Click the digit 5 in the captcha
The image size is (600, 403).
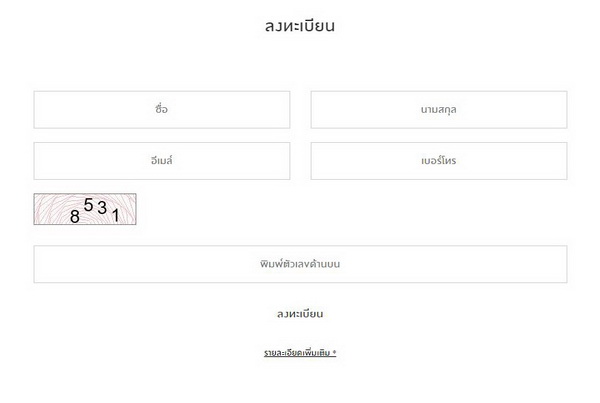point(88,205)
